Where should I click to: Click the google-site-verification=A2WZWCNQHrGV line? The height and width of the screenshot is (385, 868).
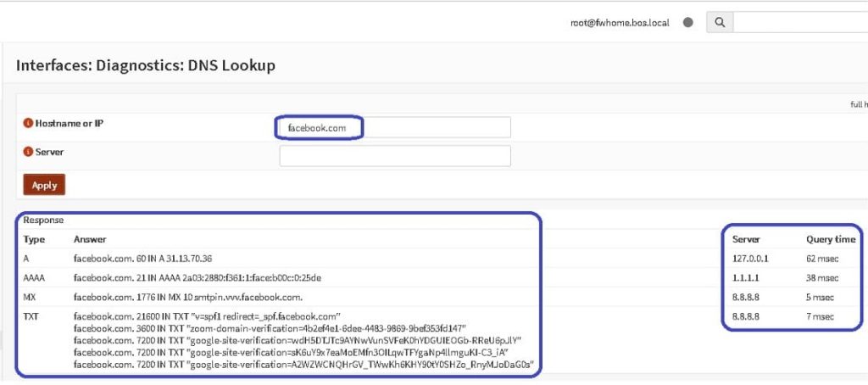(x=304, y=365)
